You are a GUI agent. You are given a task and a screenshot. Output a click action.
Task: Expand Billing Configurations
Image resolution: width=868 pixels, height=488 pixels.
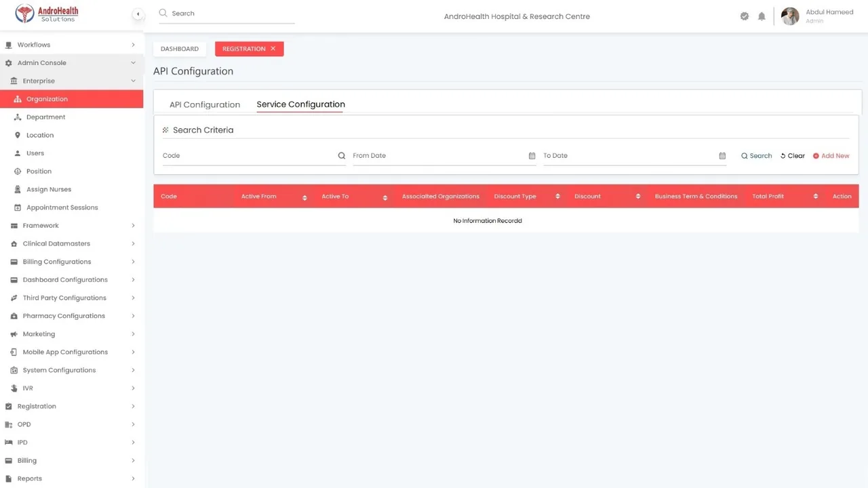point(133,262)
